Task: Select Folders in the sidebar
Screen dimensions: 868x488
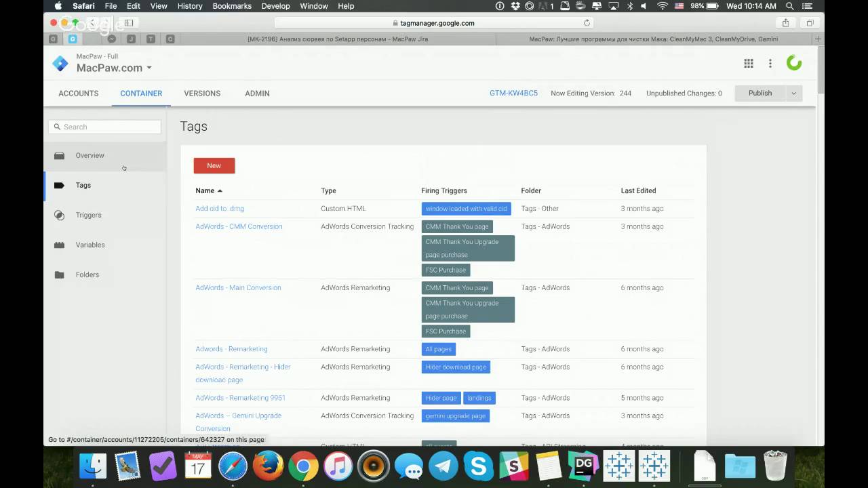Action: click(104, 274)
